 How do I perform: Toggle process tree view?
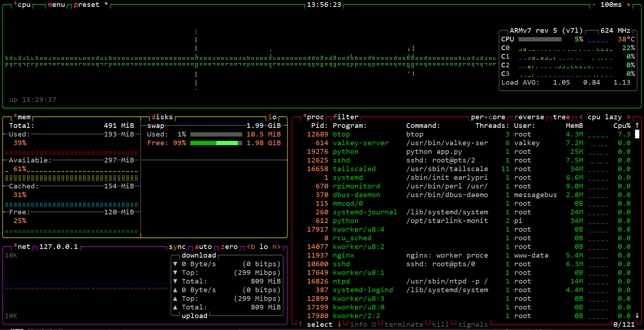(x=561, y=117)
